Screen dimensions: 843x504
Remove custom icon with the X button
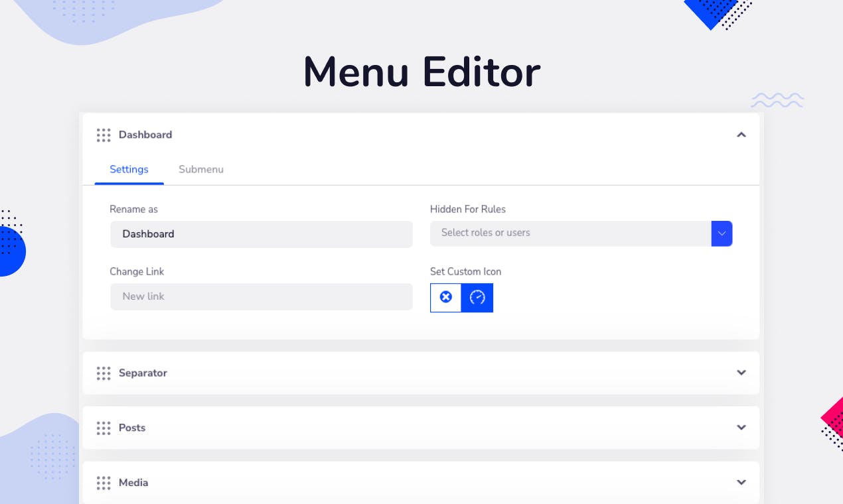[446, 297]
